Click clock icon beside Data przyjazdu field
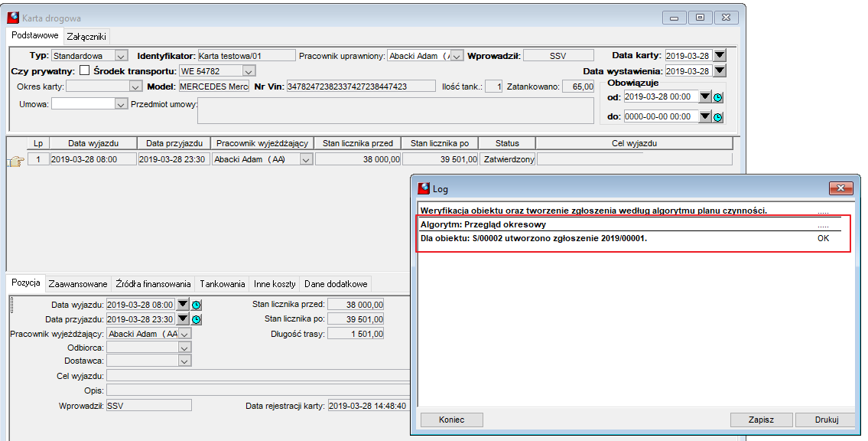 click(197, 320)
